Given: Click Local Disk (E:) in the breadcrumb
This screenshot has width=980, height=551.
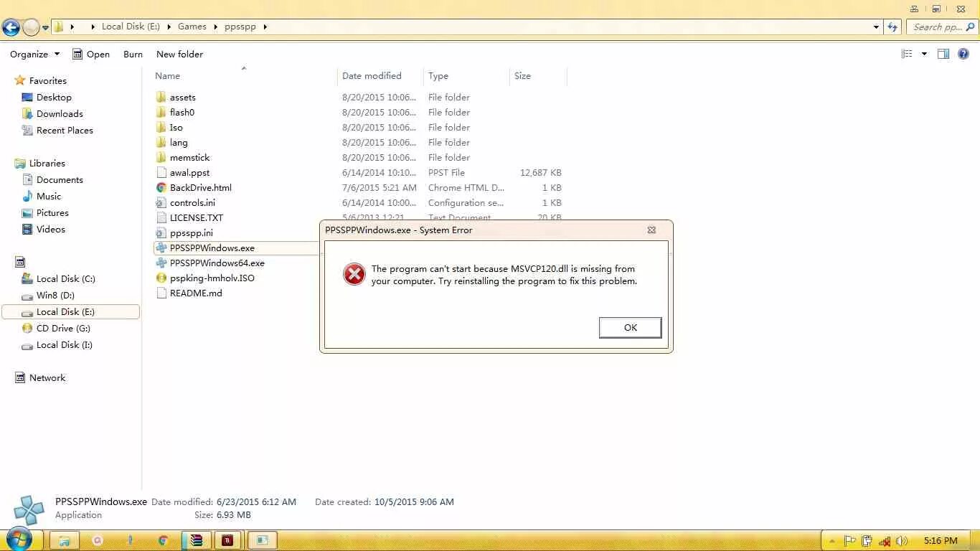Looking at the screenshot, I should coord(131,27).
